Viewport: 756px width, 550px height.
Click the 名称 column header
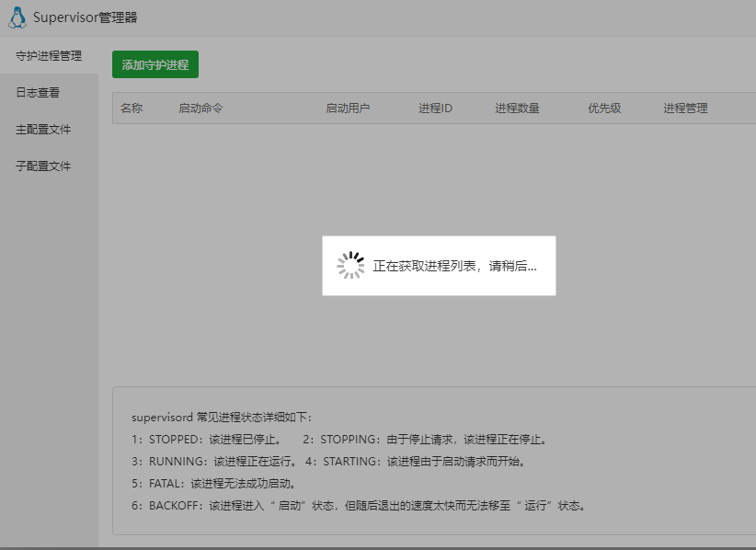(x=132, y=108)
